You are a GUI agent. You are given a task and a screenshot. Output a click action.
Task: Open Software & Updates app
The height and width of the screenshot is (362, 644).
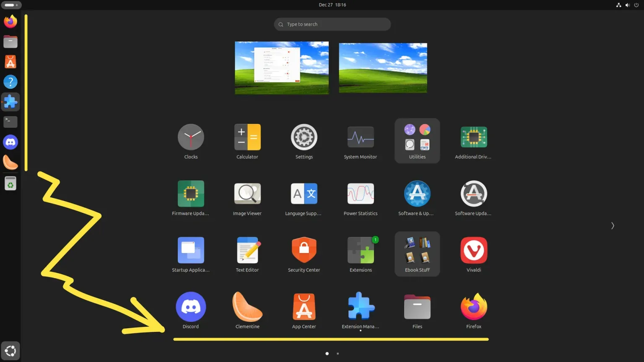(x=417, y=198)
